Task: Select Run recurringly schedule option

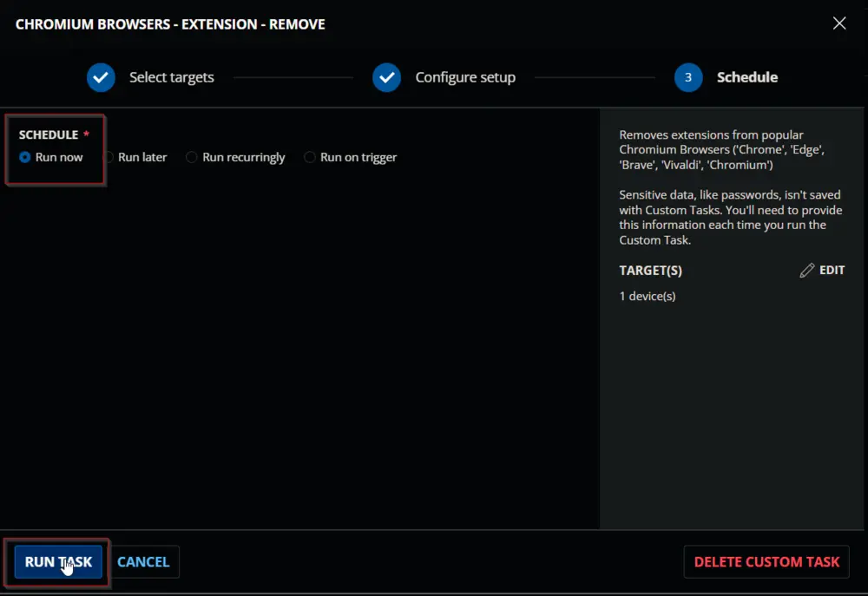Action: (x=235, y=157)
